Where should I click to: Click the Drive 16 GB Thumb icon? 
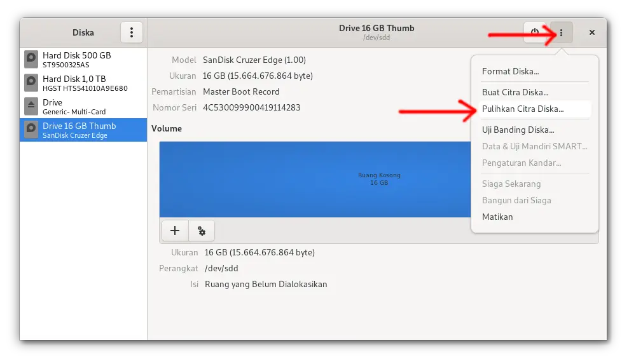(x=31, y=130)
